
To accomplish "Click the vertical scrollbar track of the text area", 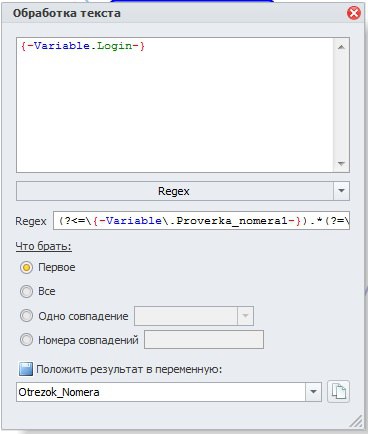I will pos(341,105).
